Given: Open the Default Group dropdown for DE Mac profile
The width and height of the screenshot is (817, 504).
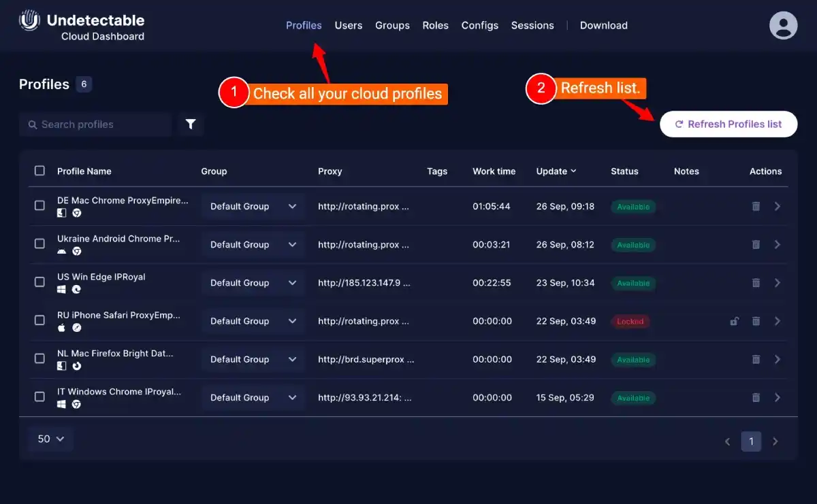Looking at the screenshot, I should tap(253, 206).
